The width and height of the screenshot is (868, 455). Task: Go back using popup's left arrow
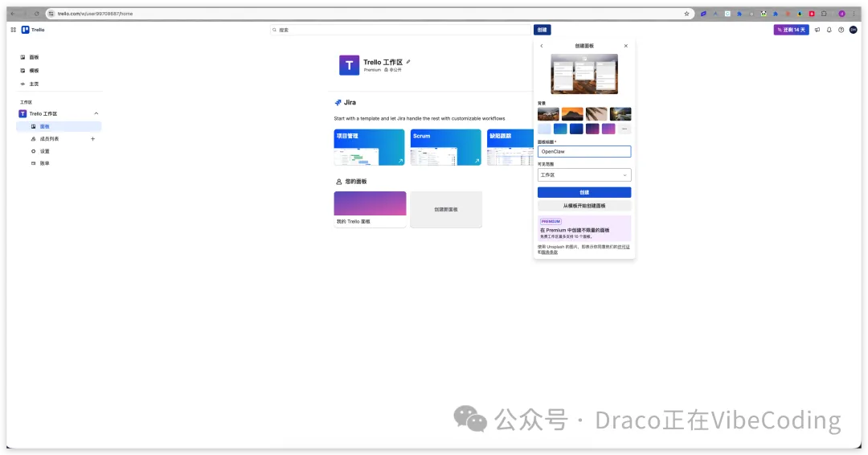pyautogui.click(x=542, y=46)
